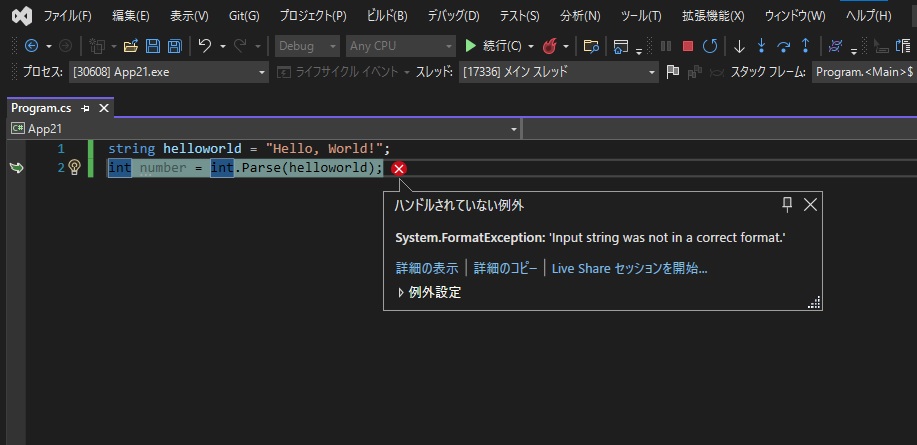Open the process dropdown showing App21.exe

[x=168, y=72]
